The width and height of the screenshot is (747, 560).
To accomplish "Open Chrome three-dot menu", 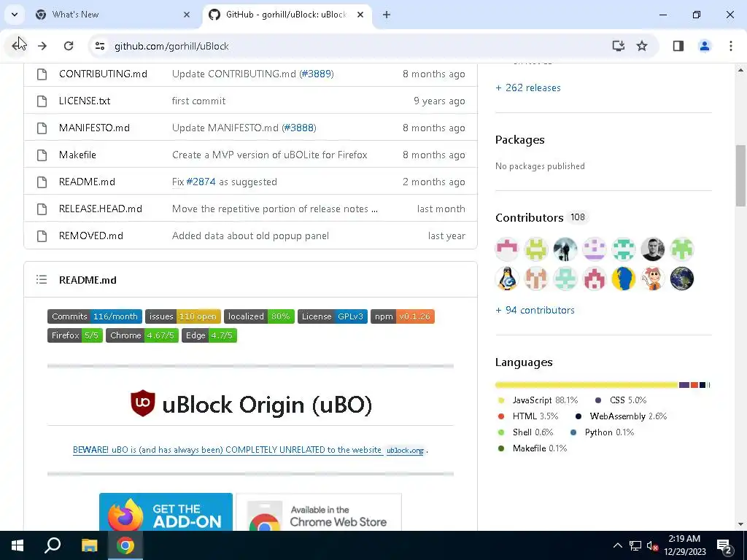I will click(731, 46).
